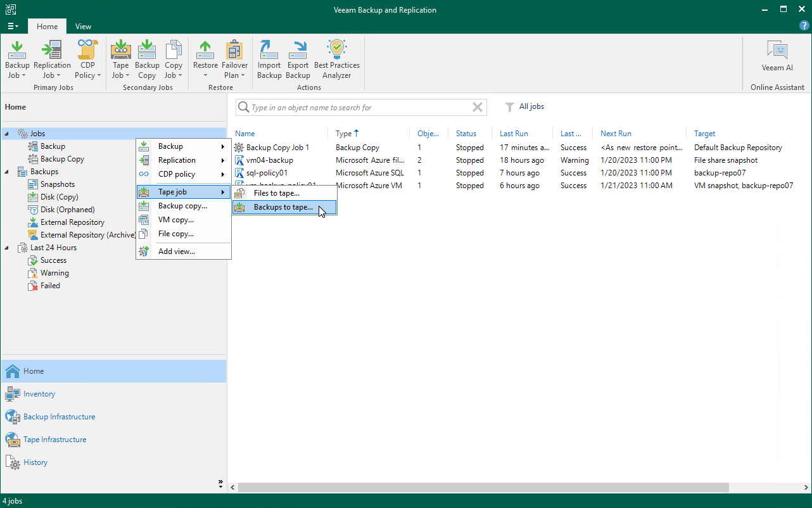Select Warning under Last 24 Hours
Viewport: 812px width, 508px height.
[54, 273]
